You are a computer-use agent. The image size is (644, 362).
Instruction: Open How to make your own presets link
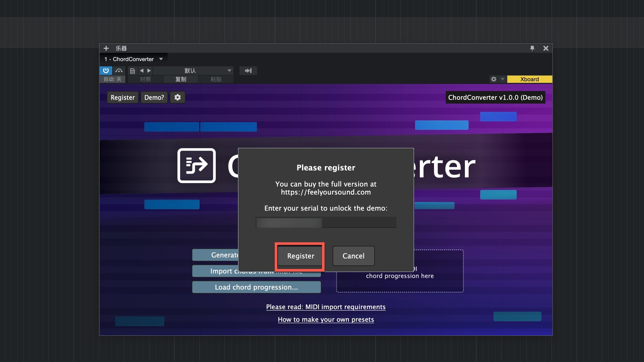coord(326,320)
